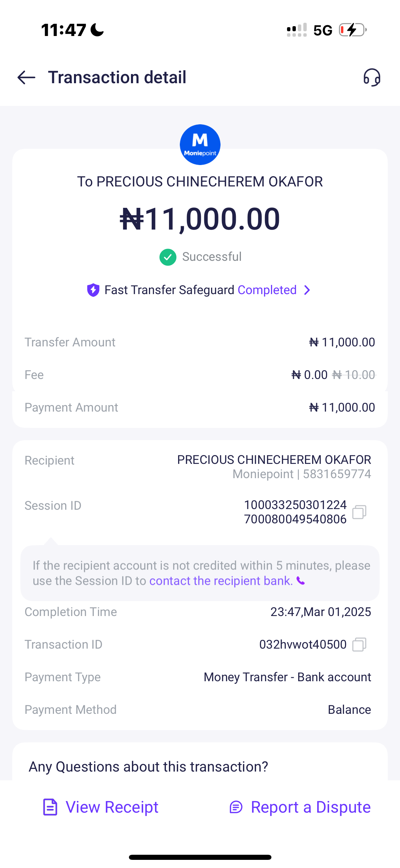Tap the Session ID number text
Screen dimensions: 400x868
click(295, 512)
